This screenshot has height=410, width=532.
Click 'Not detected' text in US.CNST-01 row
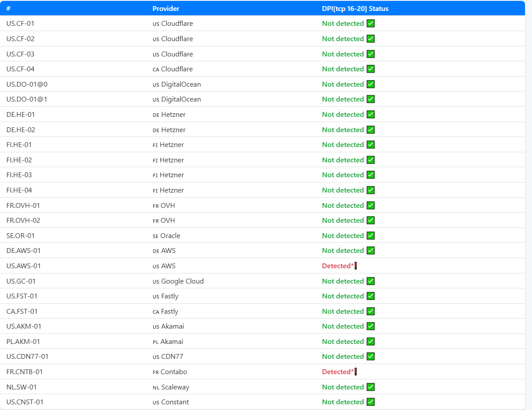[343, 402]
